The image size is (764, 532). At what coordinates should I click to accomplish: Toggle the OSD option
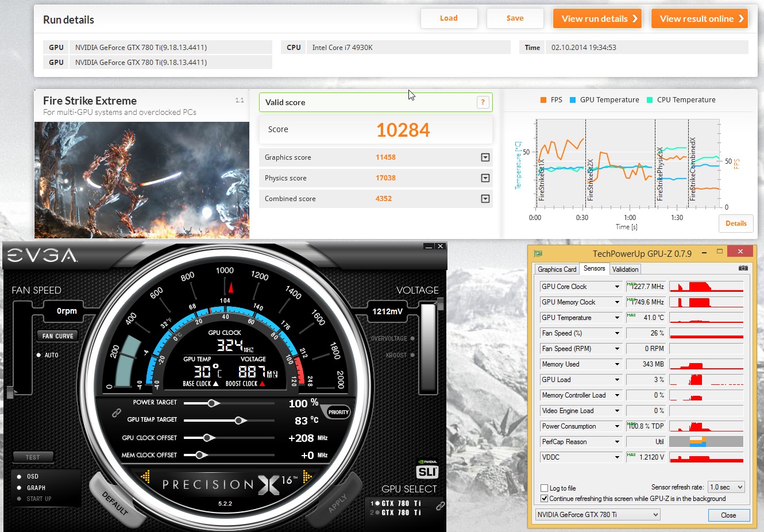click(x=20, y=476)
